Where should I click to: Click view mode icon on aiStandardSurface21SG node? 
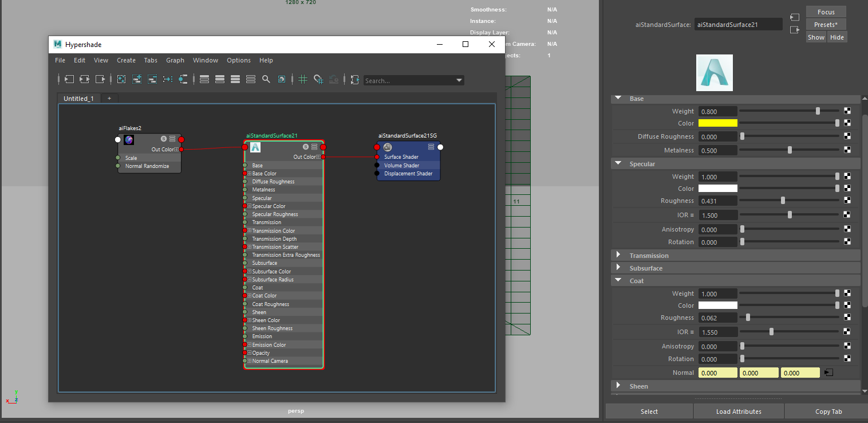pyautogui.click(x=431, y=147)
